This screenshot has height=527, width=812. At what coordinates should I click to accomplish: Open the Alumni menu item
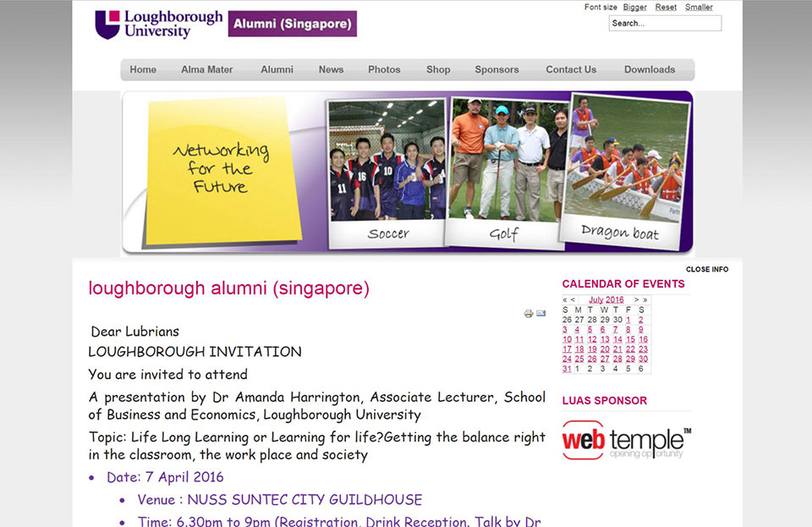click(277, 69)
